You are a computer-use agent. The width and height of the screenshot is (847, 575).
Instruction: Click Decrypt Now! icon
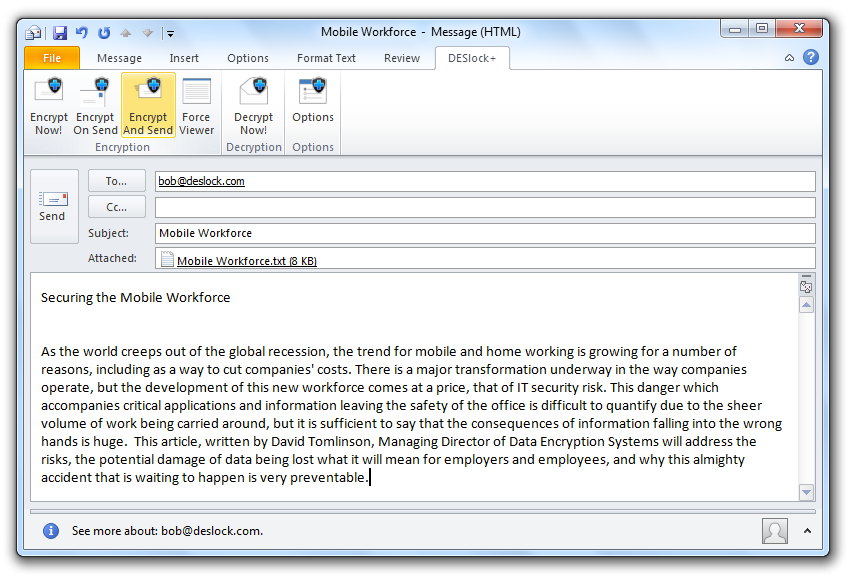253,106
